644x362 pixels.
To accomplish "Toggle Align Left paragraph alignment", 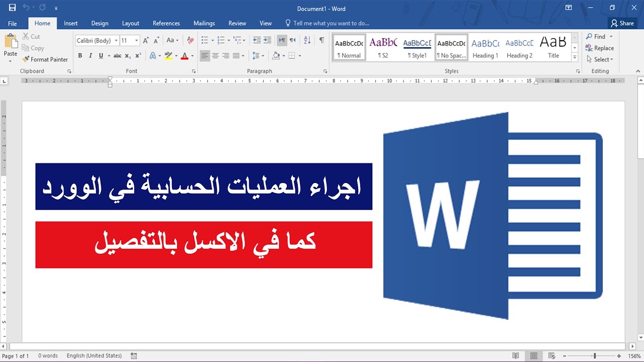I will coord(204,56).
